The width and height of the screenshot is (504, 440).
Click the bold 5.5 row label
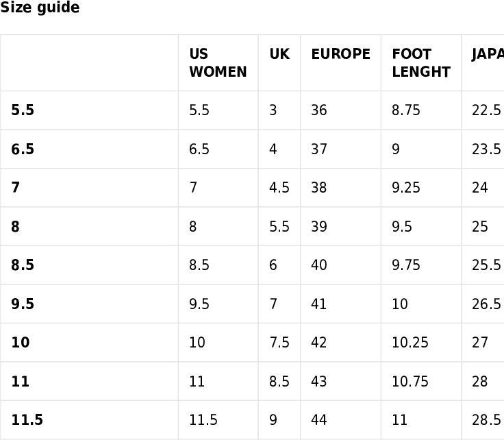pyautogui.click(x=23, y=110)
